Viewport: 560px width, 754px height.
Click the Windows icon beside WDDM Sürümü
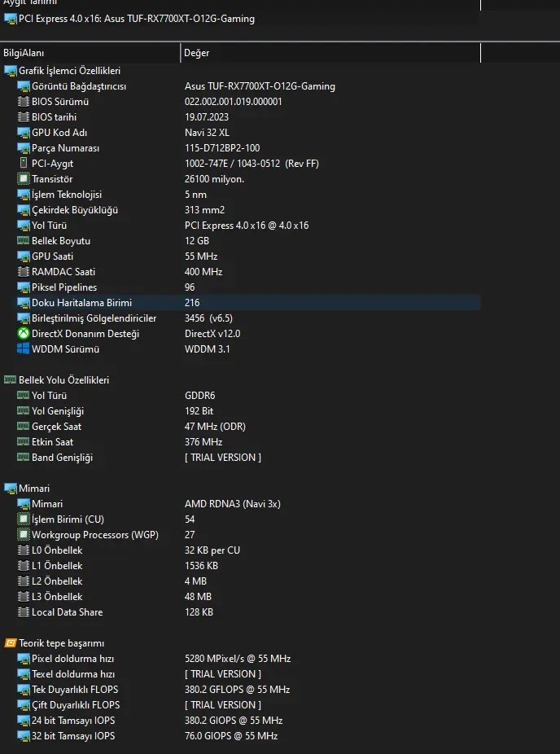[23, 349]
